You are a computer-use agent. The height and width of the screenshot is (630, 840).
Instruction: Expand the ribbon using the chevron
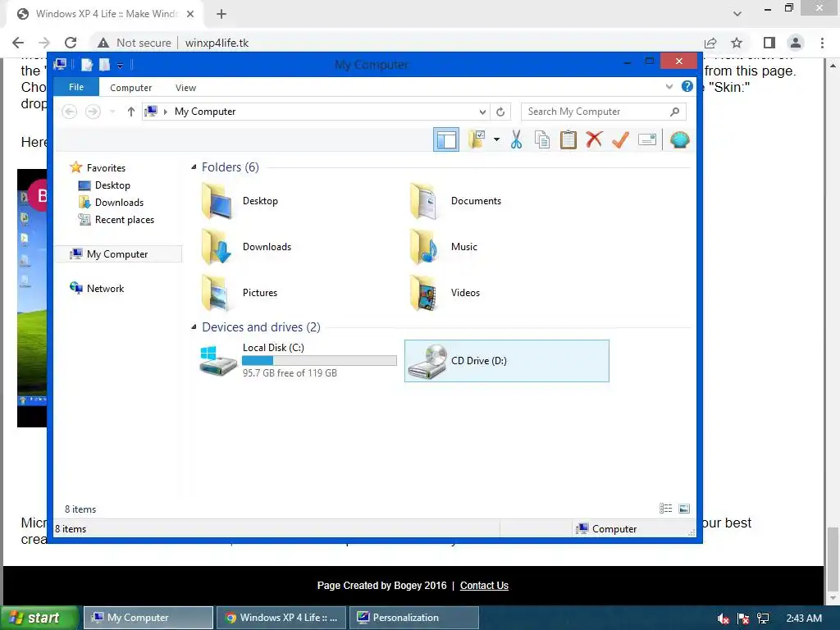(669, 86)
